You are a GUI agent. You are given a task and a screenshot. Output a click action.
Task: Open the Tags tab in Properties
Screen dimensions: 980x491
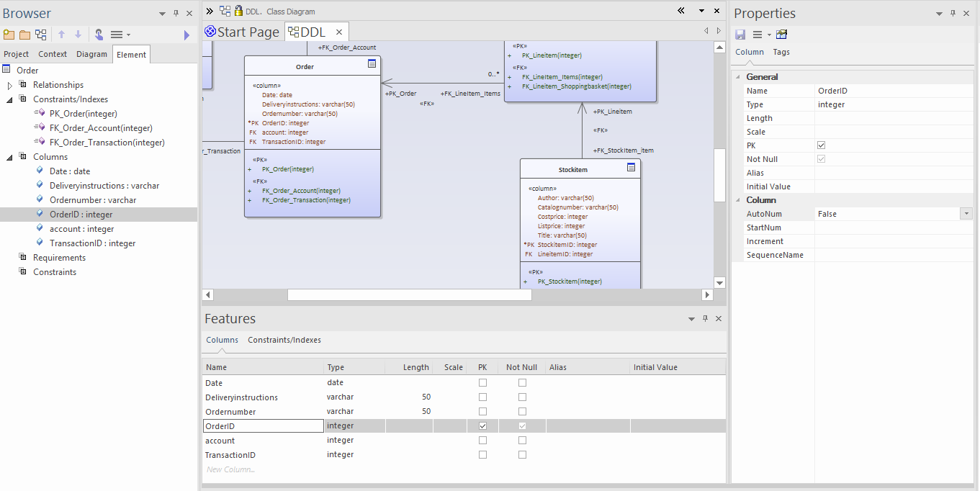coord(781,52)
